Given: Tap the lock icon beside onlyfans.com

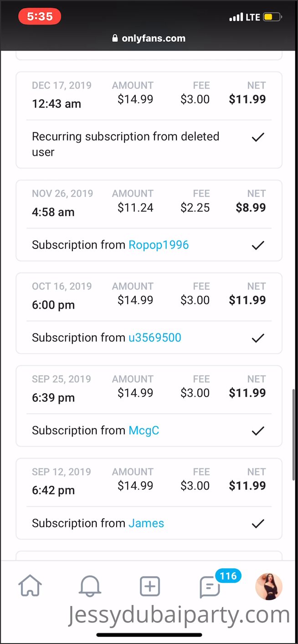Looking at the screenshot, I should coord(115,38).
